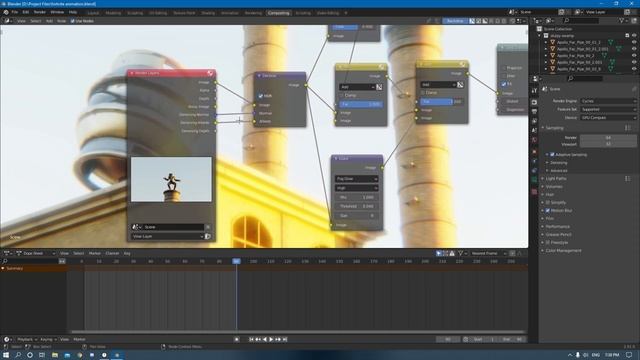Collapse the Glare node
Screen dimensions: 640x360
336,158
